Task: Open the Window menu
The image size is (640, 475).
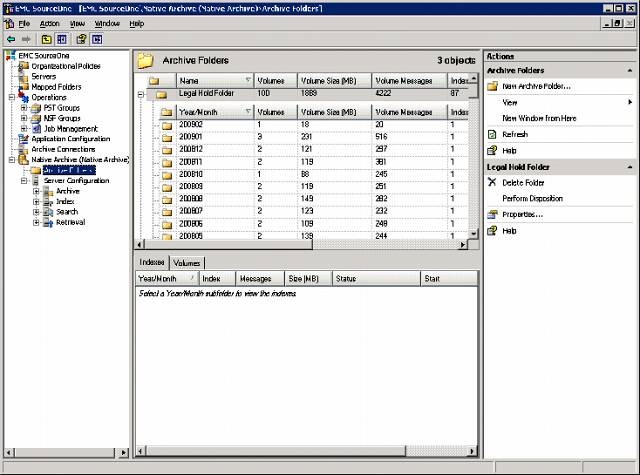Action: (107, 24)
